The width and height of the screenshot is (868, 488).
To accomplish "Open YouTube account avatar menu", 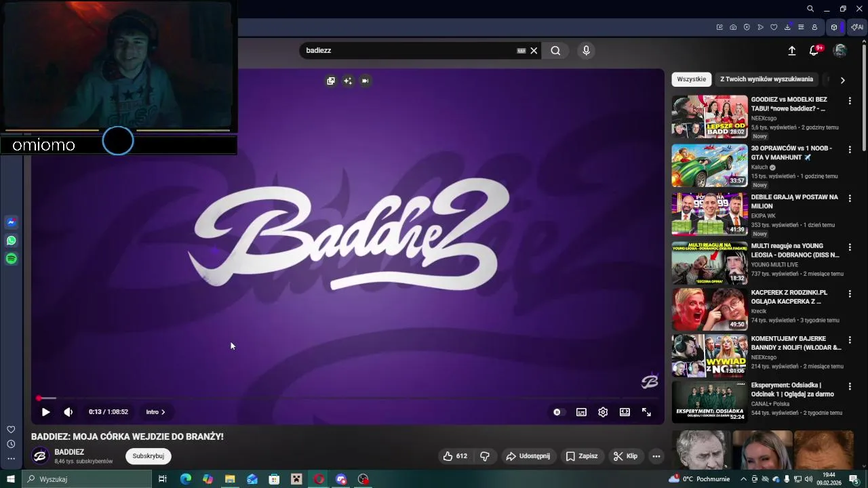I will click(x=840, y=50).
